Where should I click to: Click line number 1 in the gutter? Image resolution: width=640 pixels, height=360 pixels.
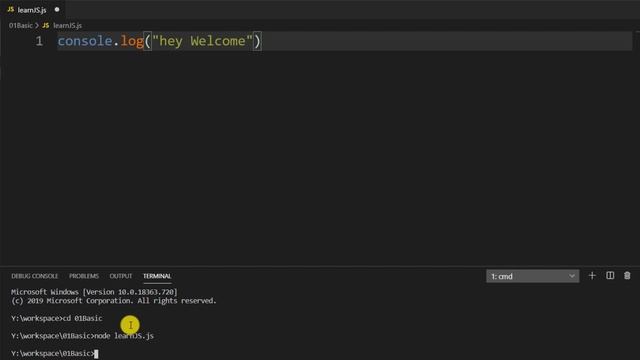pyautogui.click(x=39, y=41)
